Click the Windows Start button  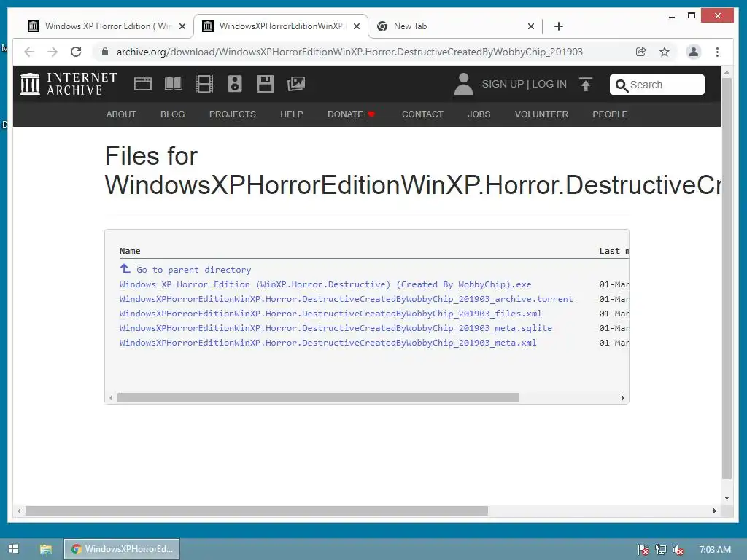[13, 549]
